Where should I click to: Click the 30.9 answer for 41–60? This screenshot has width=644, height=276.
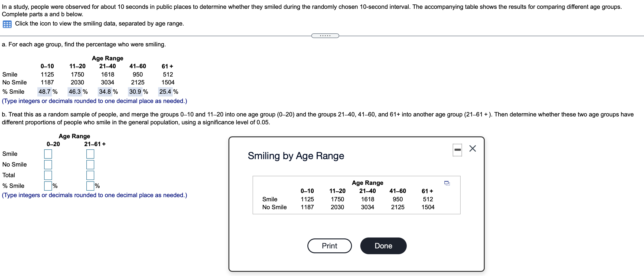135,92
